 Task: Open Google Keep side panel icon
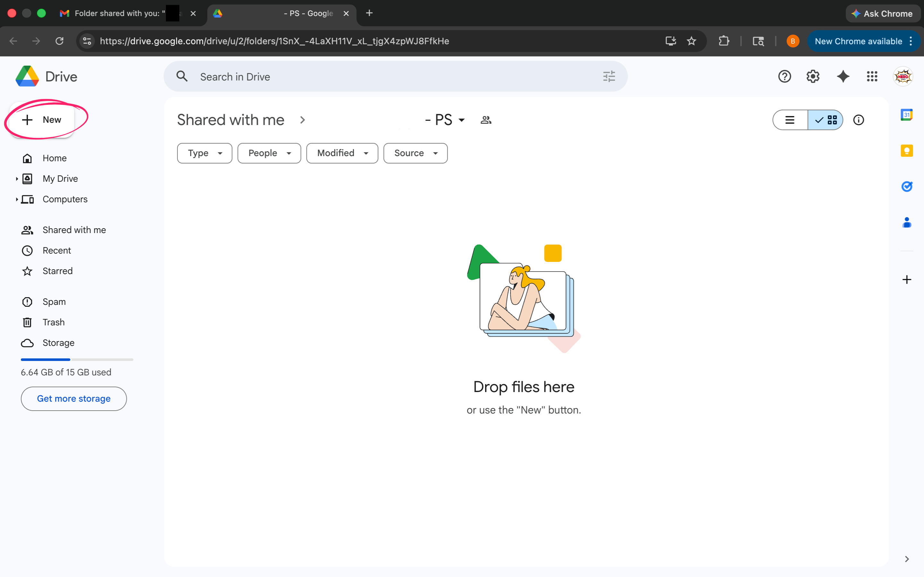tap(906, 151)
